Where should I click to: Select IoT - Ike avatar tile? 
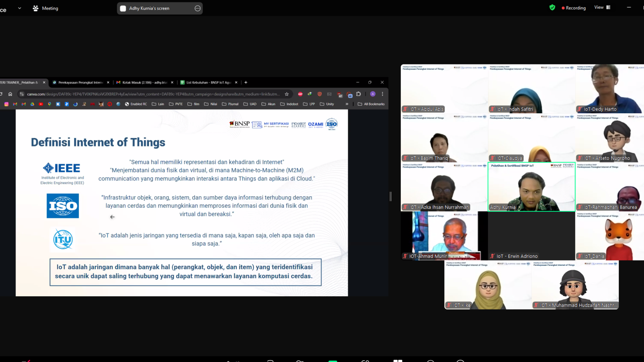tap(488, 285)
